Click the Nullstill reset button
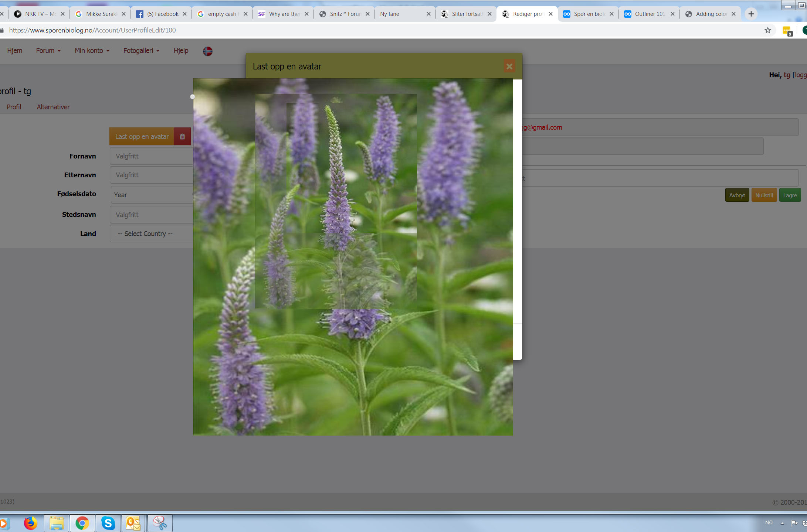Image resolution: width=807 pixels, height=532 pixels. click(x=764, y=195)
